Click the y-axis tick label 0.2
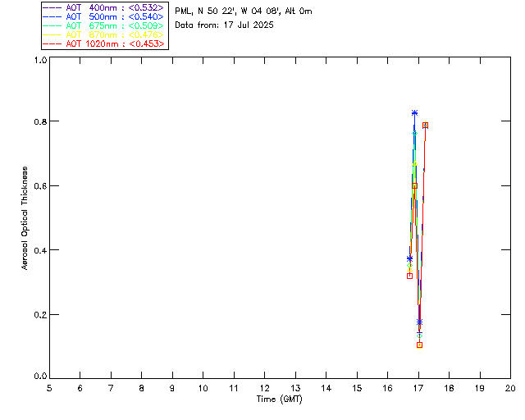The height and width of the screenshot is (420, 525). pos(40,315)
